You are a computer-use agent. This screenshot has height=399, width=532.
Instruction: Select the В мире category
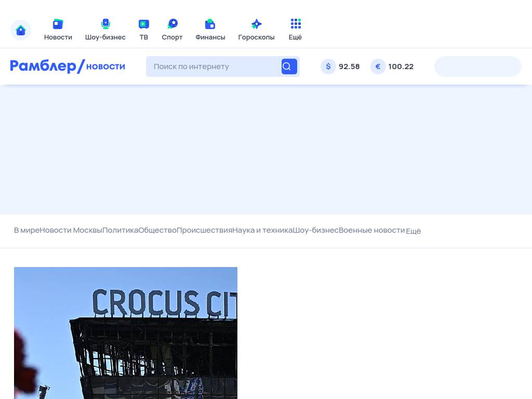pos(26,230)
